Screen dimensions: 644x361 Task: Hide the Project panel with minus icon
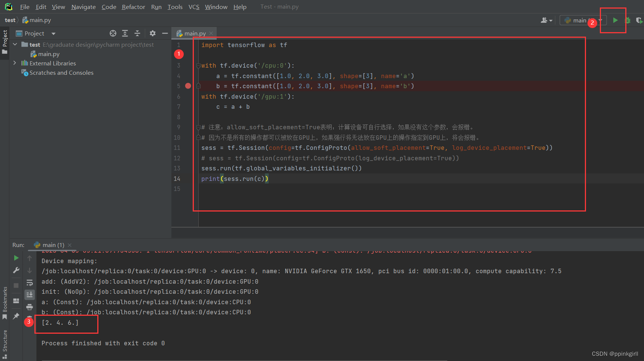[165, 33]
